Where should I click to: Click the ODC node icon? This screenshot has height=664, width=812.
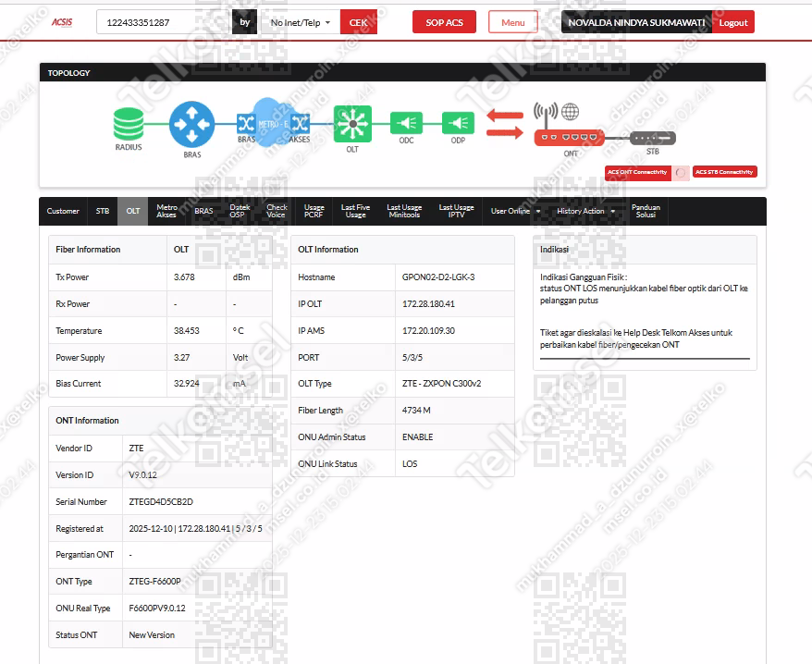coord(407,123)
